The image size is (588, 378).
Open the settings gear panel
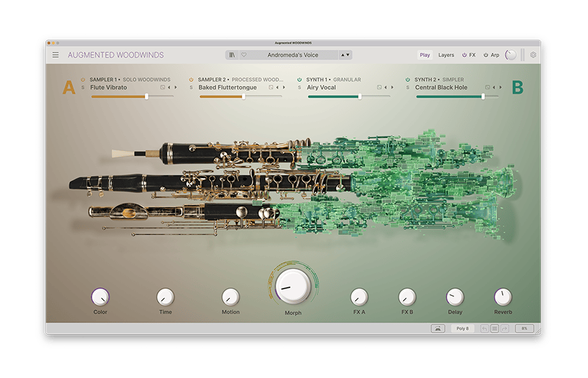(x=533, y=55)
